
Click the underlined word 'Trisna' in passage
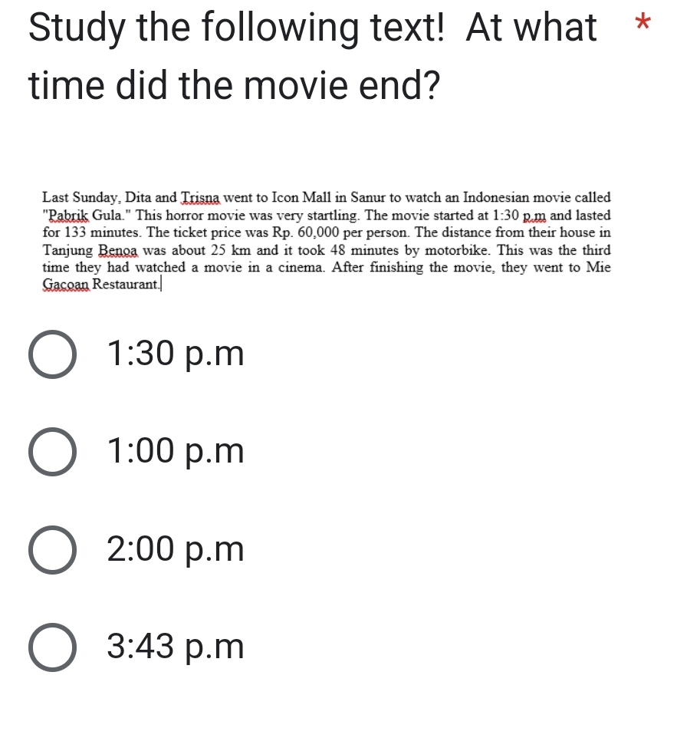point(200,198)
